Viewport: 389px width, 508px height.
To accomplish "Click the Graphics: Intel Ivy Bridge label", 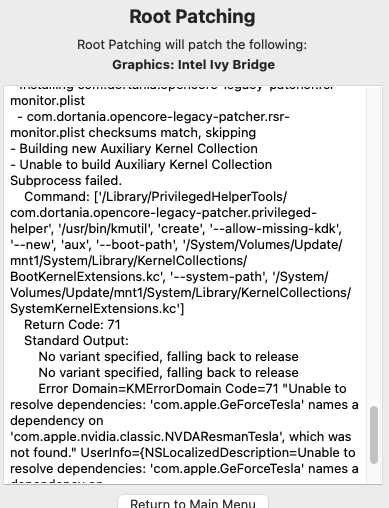I will coord(194,65).
